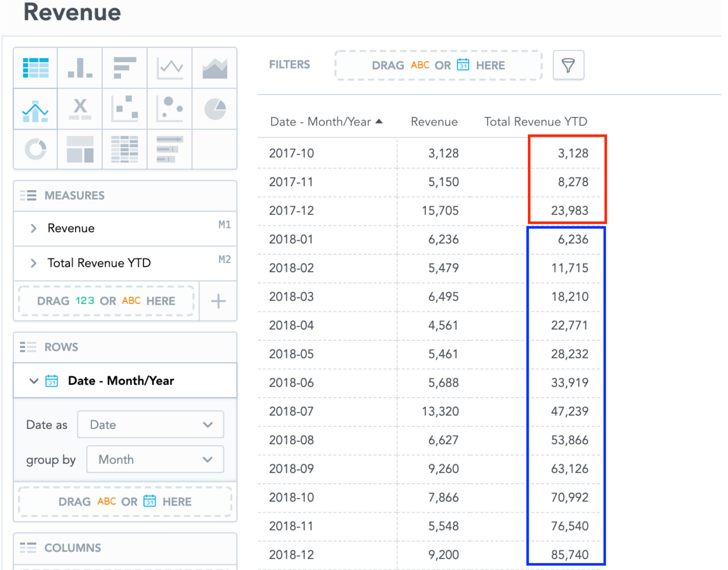Image resolution: width=728 pixels, height=570 pixels.
Task: Choose the donut chart visualization
Action: tap(35, 149)
